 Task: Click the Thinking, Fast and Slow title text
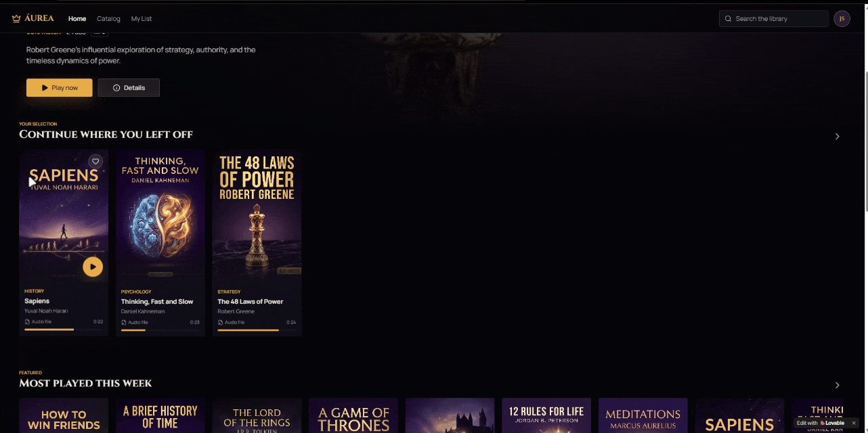pos(157,302)
